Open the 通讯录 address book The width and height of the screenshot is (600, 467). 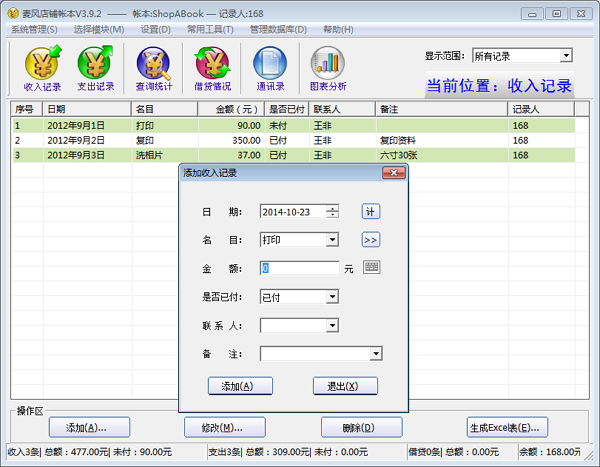coord(270,69)
